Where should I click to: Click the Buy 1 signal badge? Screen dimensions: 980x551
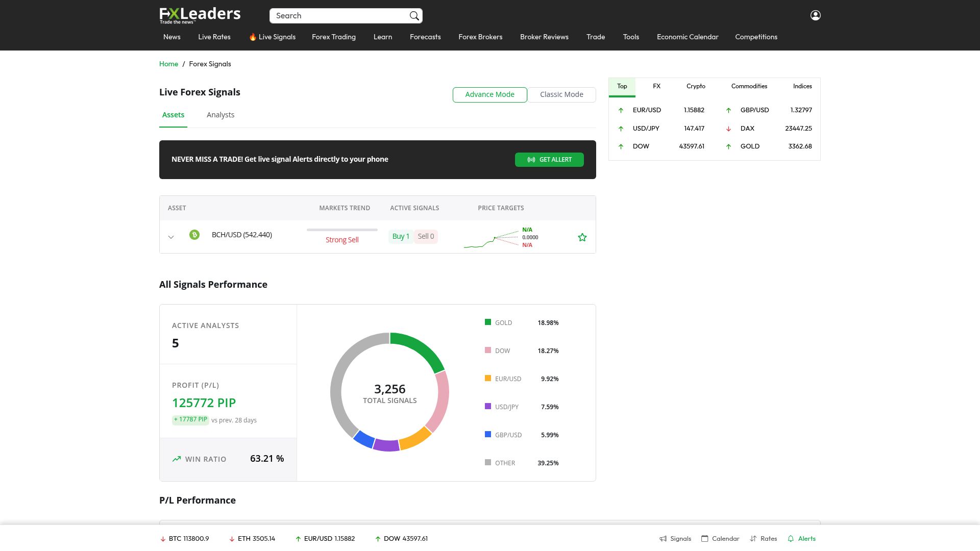point(401,237)
